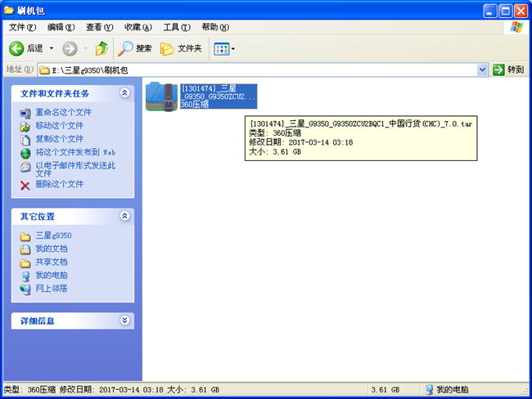Open My Computer (我的电脑) link
Image resolution: width=532 pixels, height=399 pixels.
(52, 276)
